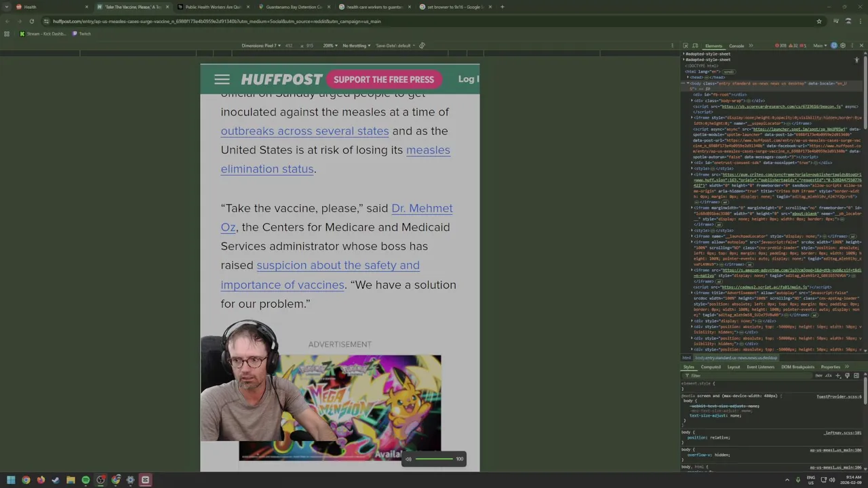The image size is (868, 488).
Task: Open the Save-Data default dropdown
Action: pos(395,45)
